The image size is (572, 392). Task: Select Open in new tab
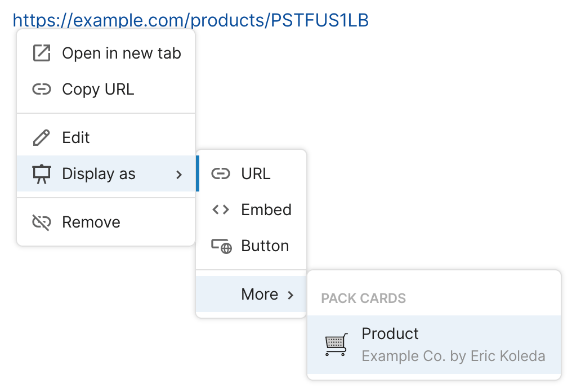(122, 53)
